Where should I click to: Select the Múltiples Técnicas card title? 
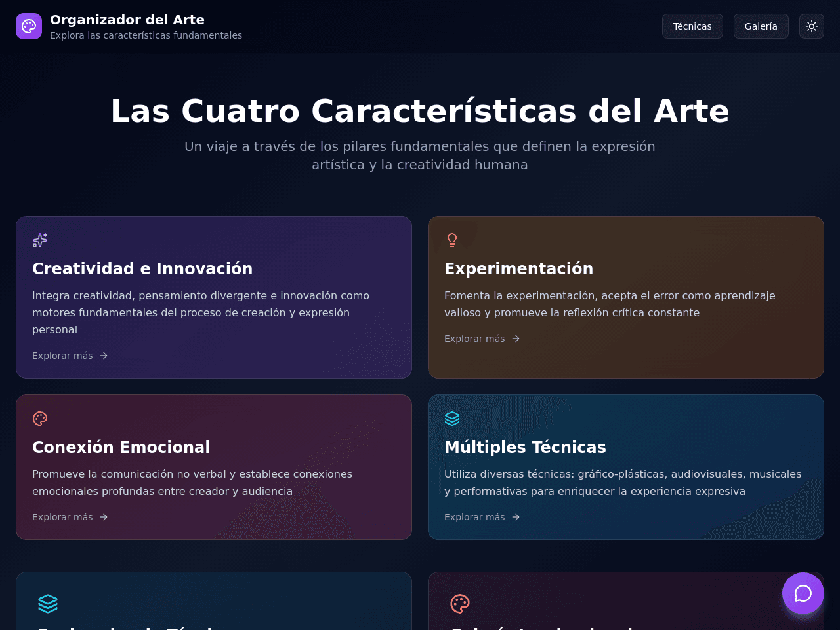[525, 447]
